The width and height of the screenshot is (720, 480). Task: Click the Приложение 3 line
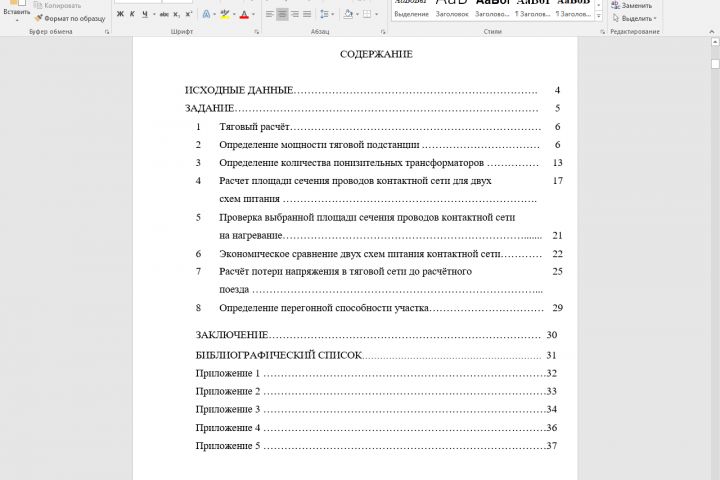(x=376, y=409)
